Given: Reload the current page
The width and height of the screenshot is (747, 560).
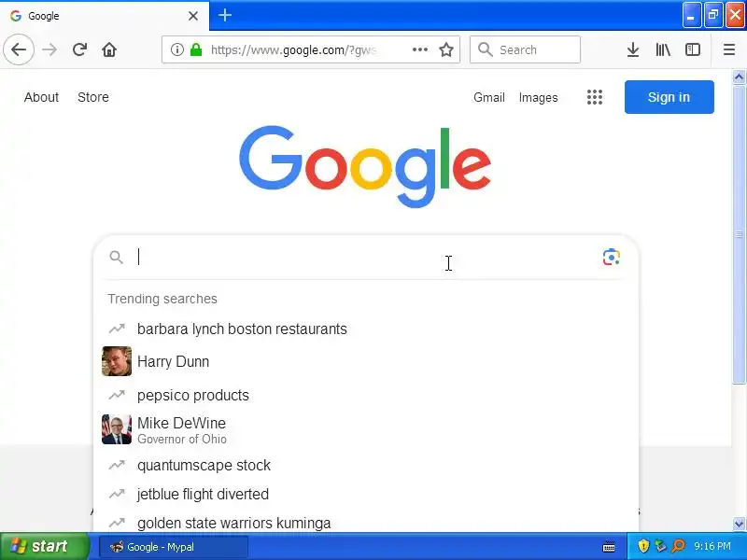Looking at the screenshot, I should click(79, 49).
